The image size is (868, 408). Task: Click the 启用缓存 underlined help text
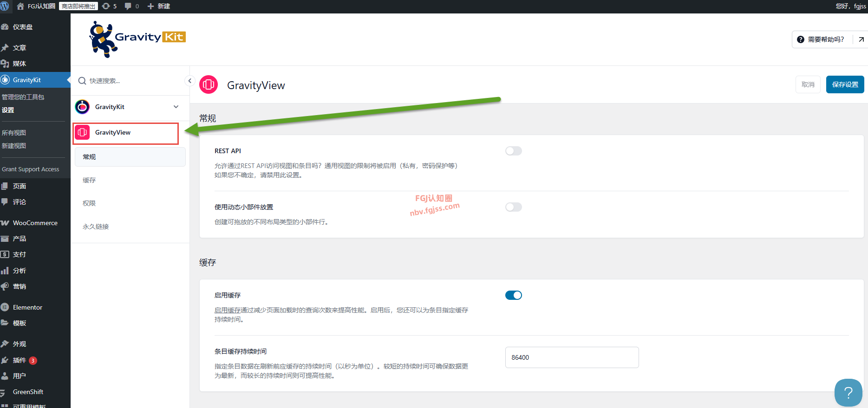[228, 310]
